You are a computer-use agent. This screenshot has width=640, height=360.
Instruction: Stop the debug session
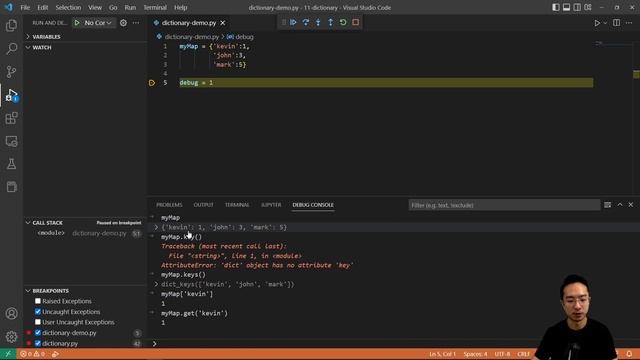tap(356, 22)
